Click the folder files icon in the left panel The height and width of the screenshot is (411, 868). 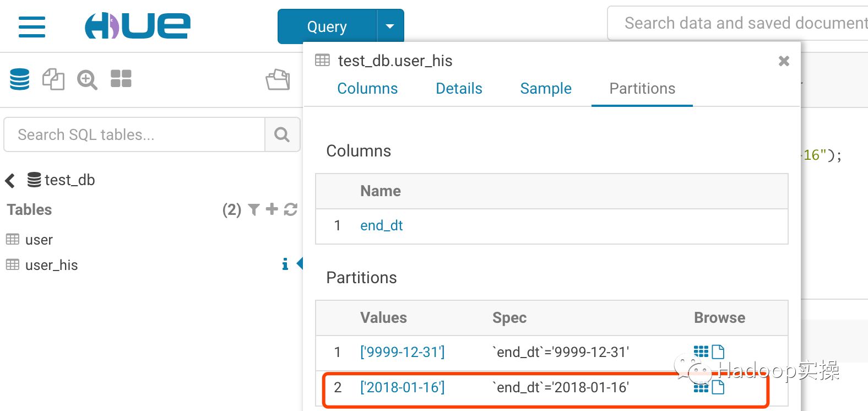(278, 79)
